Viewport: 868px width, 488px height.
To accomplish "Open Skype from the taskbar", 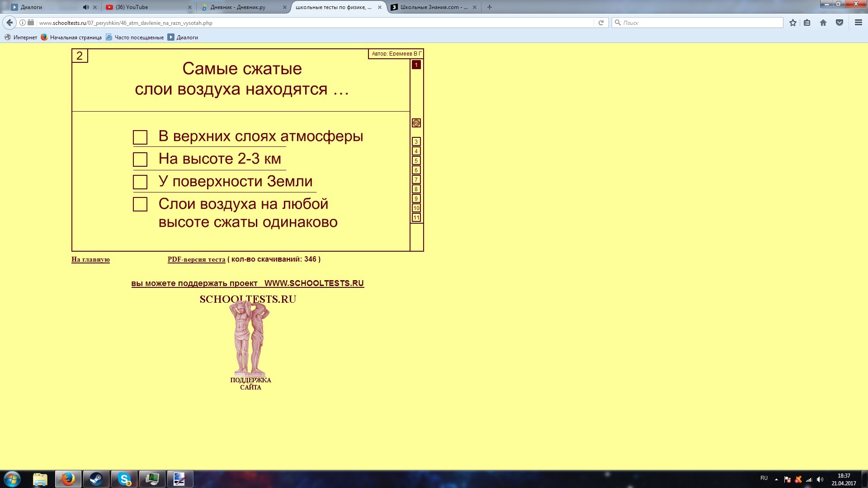I will point(124,479).
